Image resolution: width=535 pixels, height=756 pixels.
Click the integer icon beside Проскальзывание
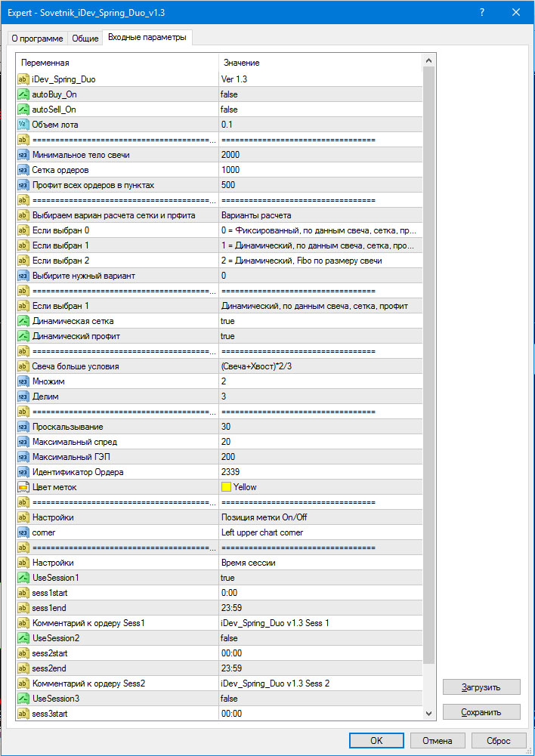(23, 427)
